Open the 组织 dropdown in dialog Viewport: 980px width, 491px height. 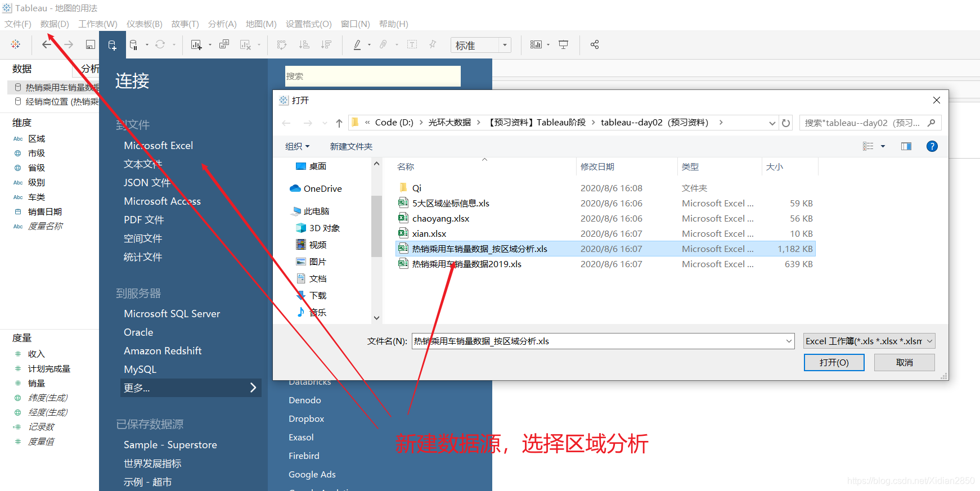pyautogui.click(x=298, y=146)
